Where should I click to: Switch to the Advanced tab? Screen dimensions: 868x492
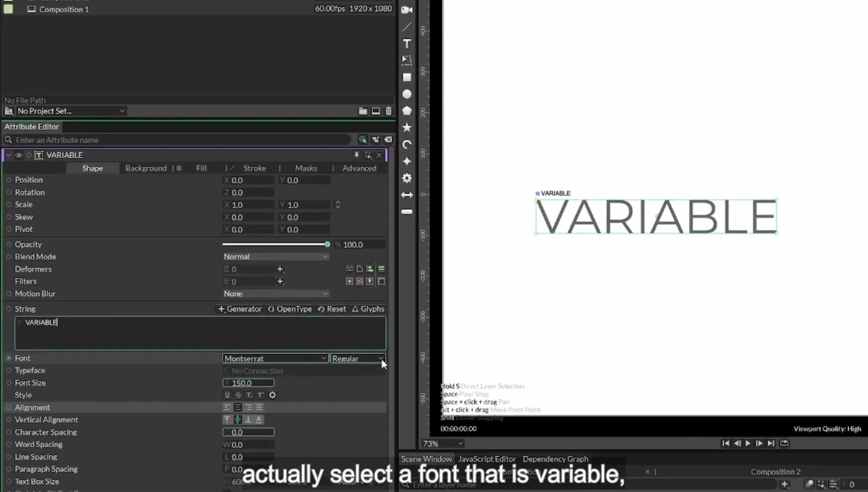tap(359, 168)
